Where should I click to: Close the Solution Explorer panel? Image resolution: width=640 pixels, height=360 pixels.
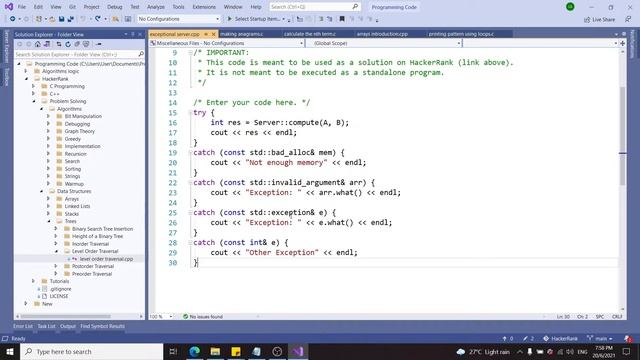pos(140,34)
